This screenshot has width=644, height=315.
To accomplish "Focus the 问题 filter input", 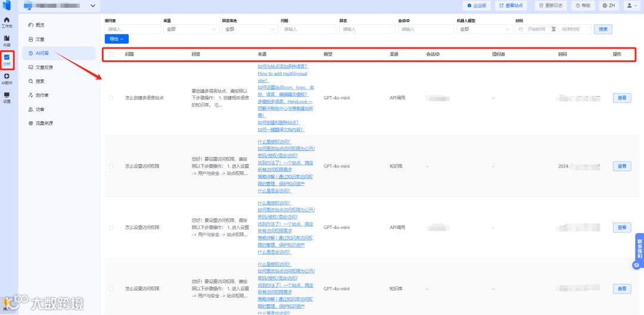I will tap(309, 29).
